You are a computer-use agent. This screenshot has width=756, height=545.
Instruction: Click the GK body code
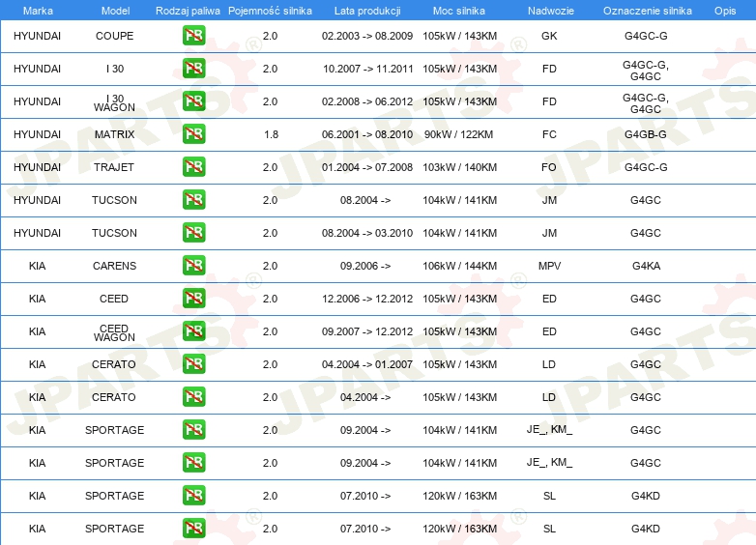[549, 36]
